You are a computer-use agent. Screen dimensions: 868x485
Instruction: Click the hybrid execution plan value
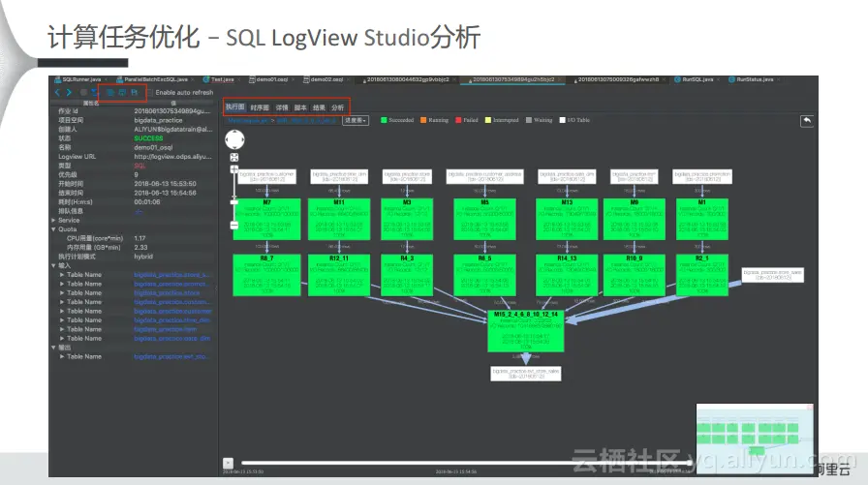coord(143,257)
